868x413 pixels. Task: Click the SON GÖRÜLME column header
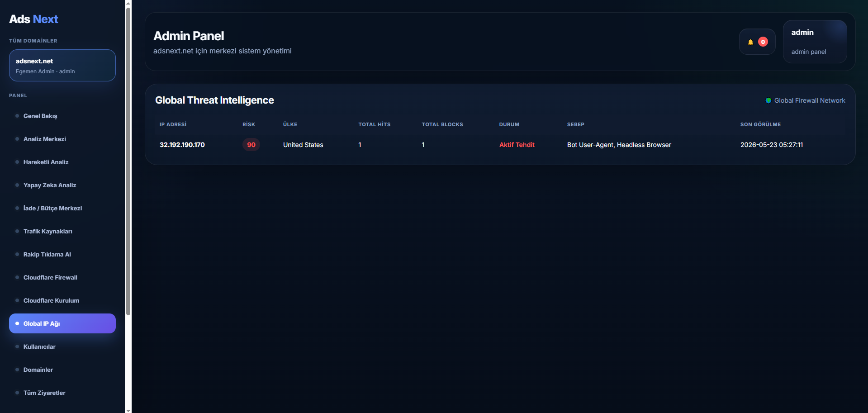coord(760,124)
